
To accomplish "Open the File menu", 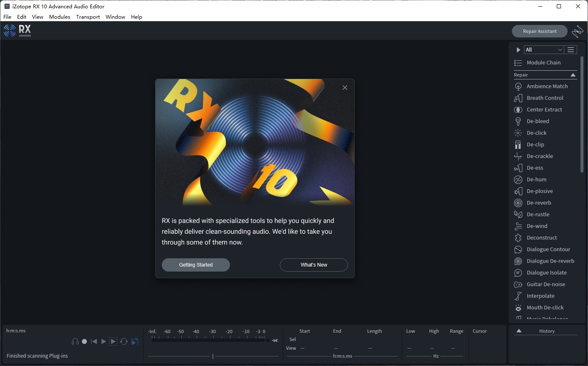I will click(x=7, y=17).
